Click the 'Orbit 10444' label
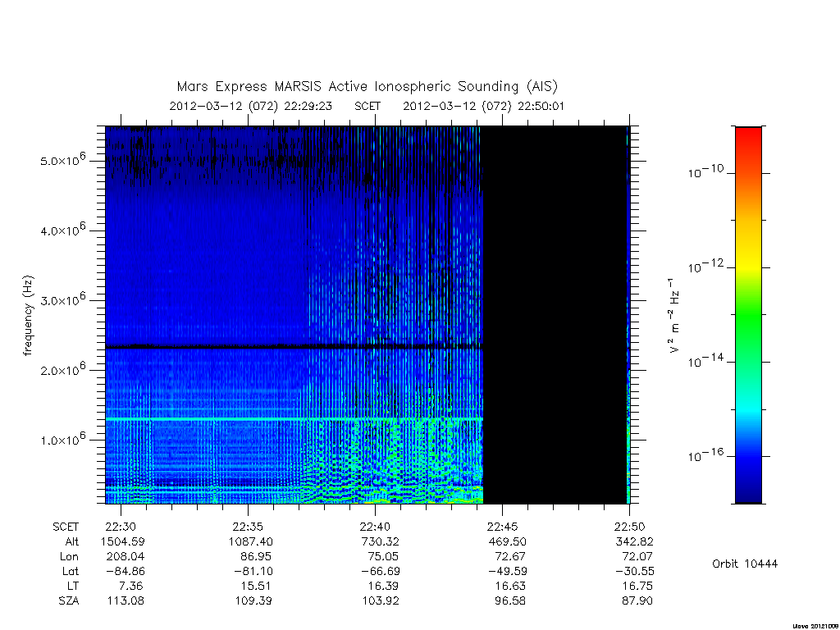 click(745, 564)
